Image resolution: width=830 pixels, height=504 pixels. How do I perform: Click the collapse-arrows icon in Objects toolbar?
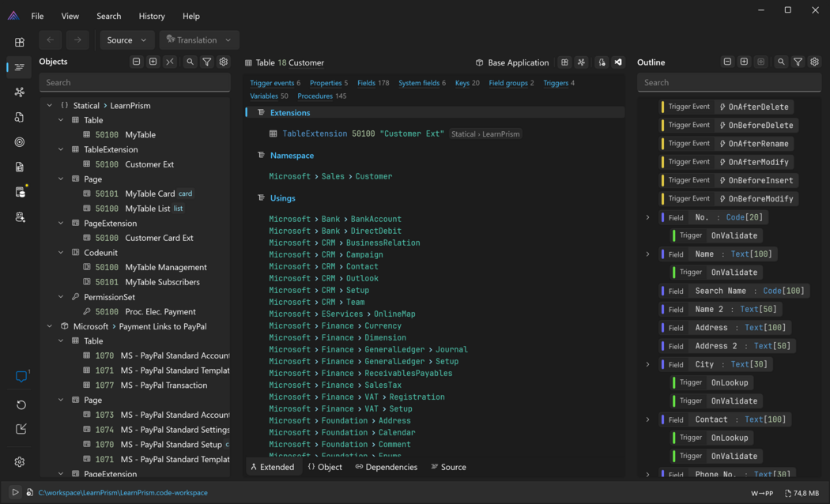point(170,62)
